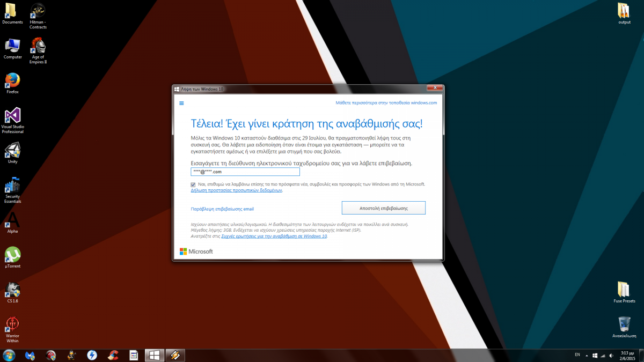
Task: Open the Fuse Presets folder
Action: [x=624, y=292]
